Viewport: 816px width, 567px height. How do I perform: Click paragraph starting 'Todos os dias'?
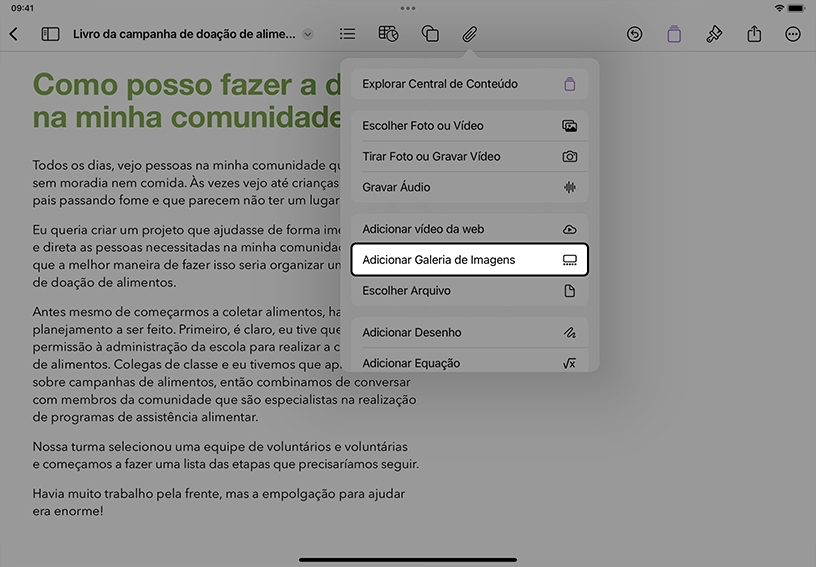click(x=186, y=183)
